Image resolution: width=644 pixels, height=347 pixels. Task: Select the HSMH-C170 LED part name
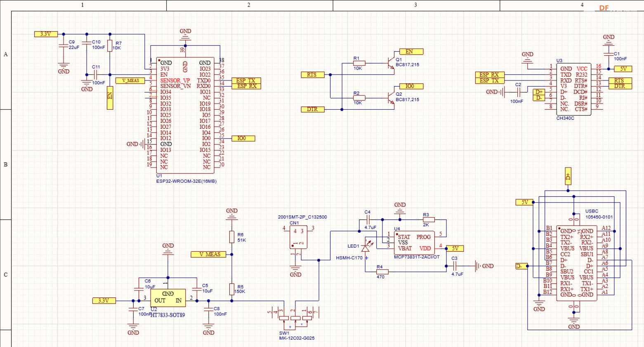click(x=349, y=258)
